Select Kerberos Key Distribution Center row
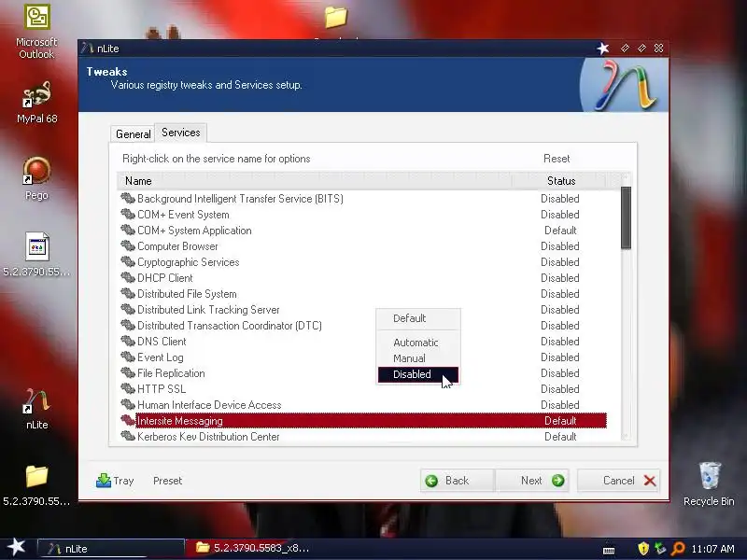Image resolution: width=747 pixels, height=560 pixels. [x=362, y=436]
